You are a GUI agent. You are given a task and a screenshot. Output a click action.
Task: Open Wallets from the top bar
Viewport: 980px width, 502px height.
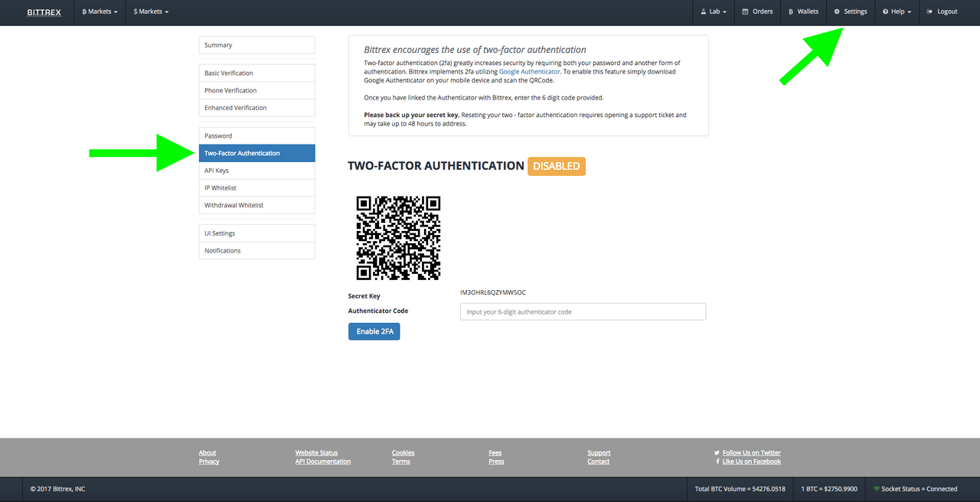(803, 11)
